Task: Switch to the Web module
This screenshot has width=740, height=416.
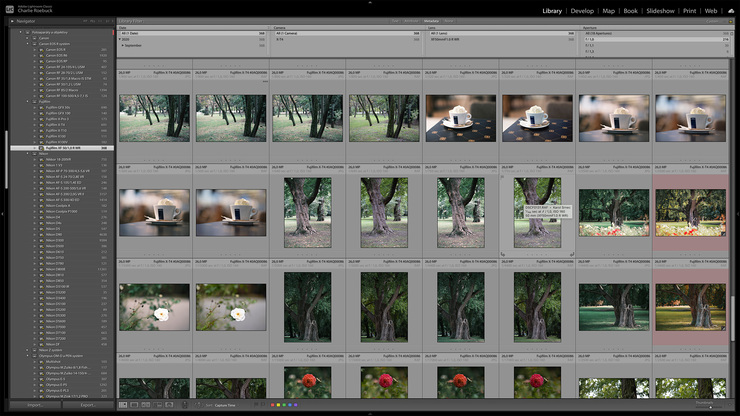Action: 711,11
